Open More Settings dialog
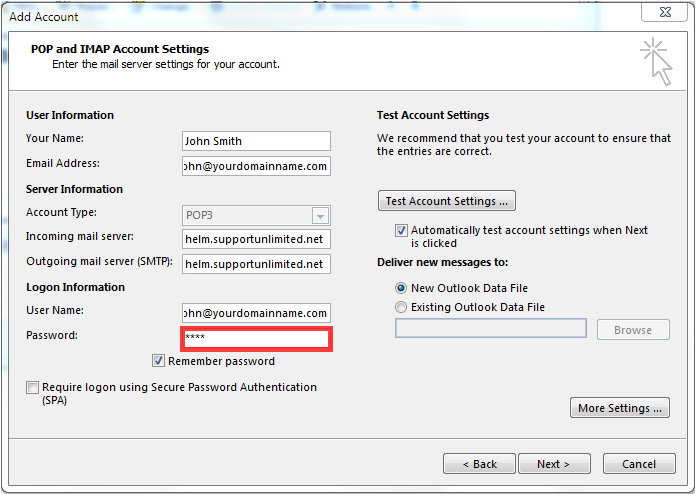 [620, 408]
